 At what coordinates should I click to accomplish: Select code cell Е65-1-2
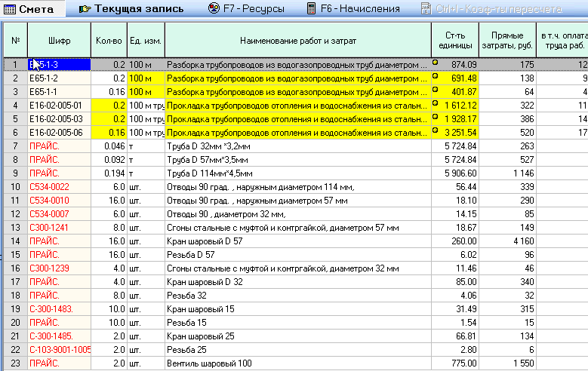[x=59, y=78]
